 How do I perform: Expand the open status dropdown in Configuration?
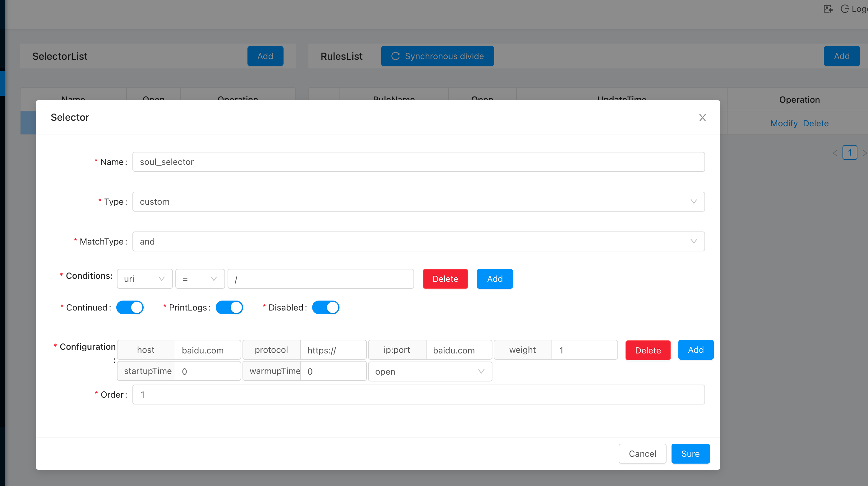tap(430, 371)
